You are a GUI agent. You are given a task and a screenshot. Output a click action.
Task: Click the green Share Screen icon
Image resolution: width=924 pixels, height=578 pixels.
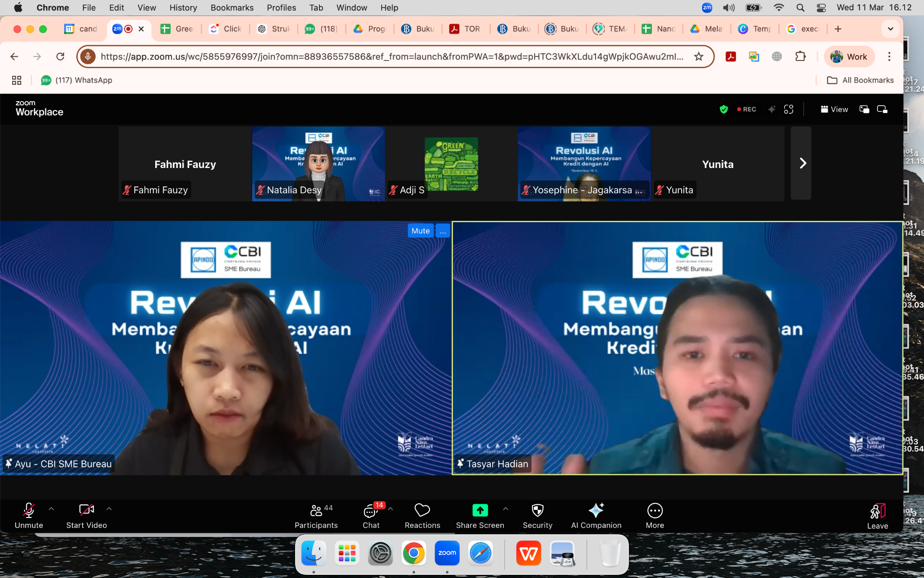(x=480, y=510)
